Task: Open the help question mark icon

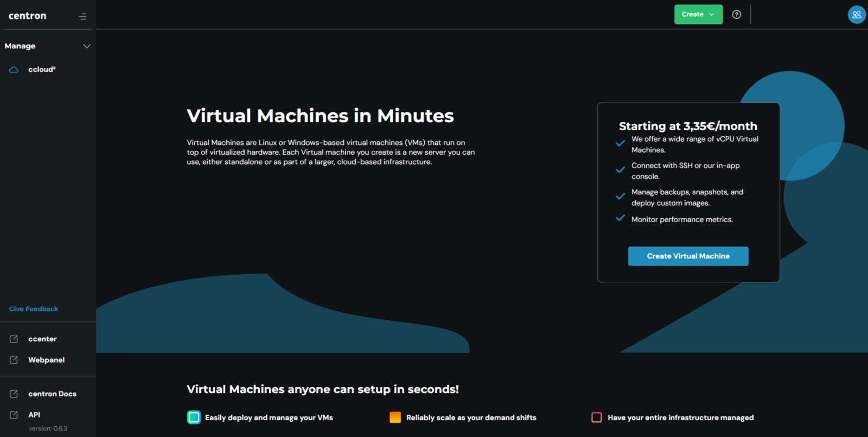Action: tap(736, 15)
